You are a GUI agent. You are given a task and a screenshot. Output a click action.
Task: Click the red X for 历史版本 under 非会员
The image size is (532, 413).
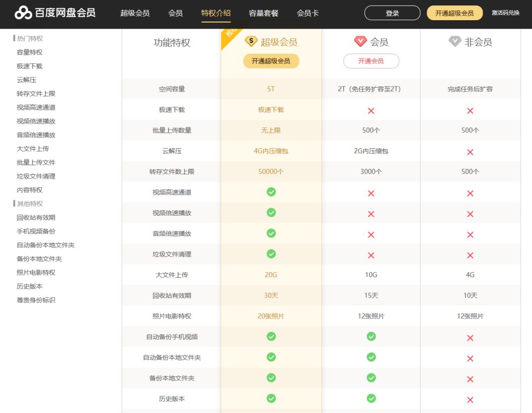tap(470, 399)
